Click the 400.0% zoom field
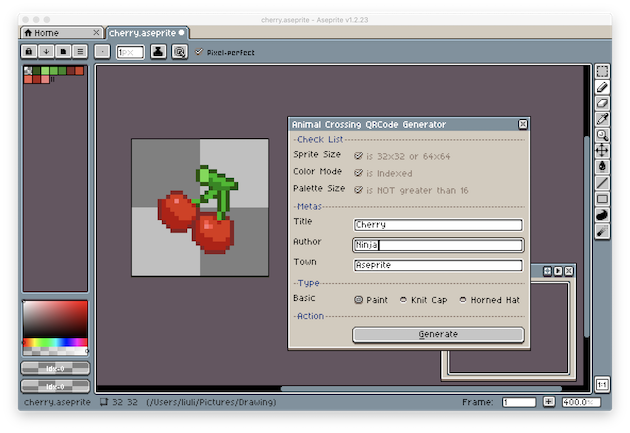The height and width of the screenshot is (433, 630). [x=581, y=402]
